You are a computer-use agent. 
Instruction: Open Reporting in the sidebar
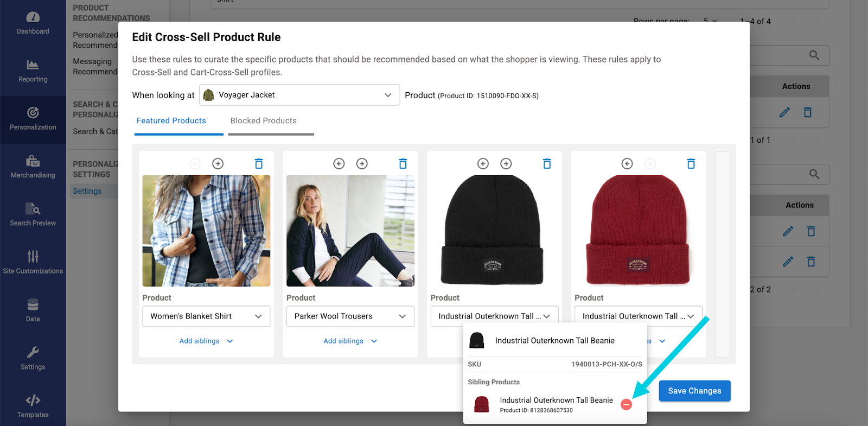(33, 72)
